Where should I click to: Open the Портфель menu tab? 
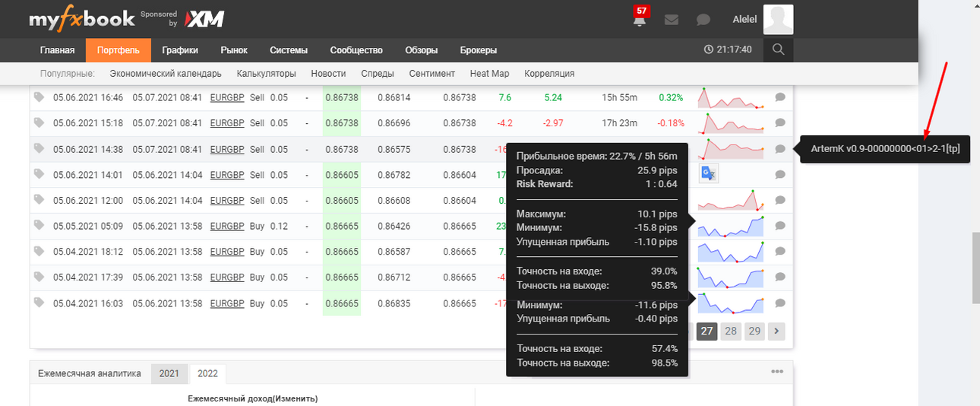coord(119,50)
